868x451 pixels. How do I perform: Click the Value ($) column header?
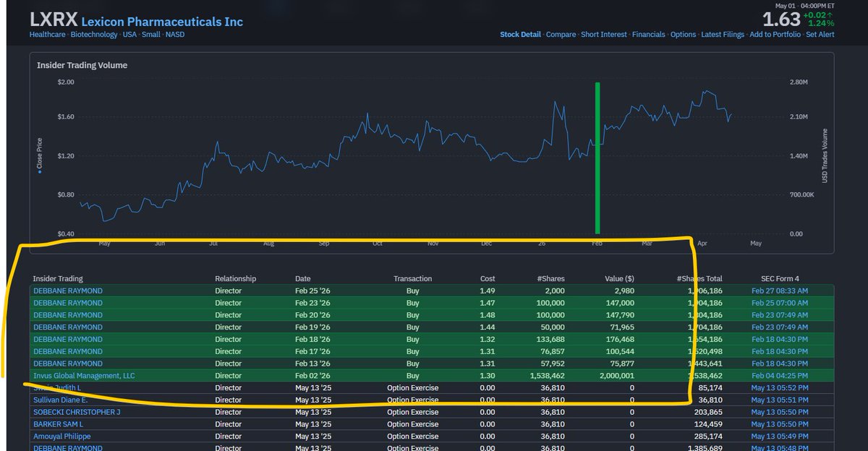619,278
